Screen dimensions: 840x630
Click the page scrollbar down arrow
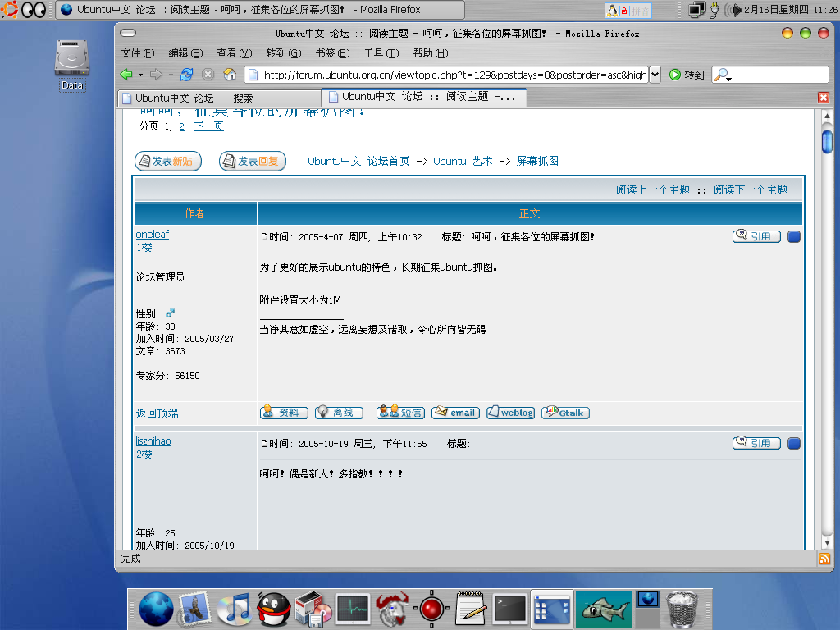(x=827, y=542)
